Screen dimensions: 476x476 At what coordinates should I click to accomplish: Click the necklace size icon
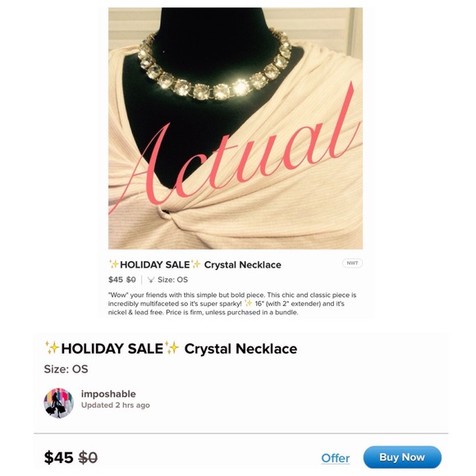(x=150, y=280)
